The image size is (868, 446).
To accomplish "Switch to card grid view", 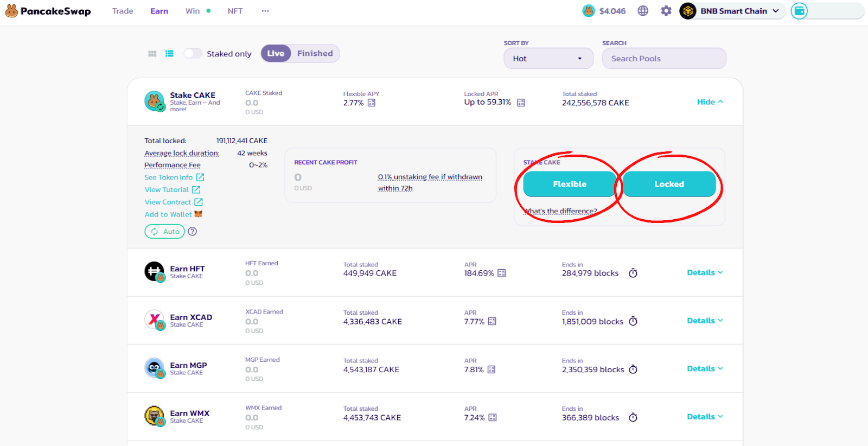I will pyautogui.click(x=152, y=54).
